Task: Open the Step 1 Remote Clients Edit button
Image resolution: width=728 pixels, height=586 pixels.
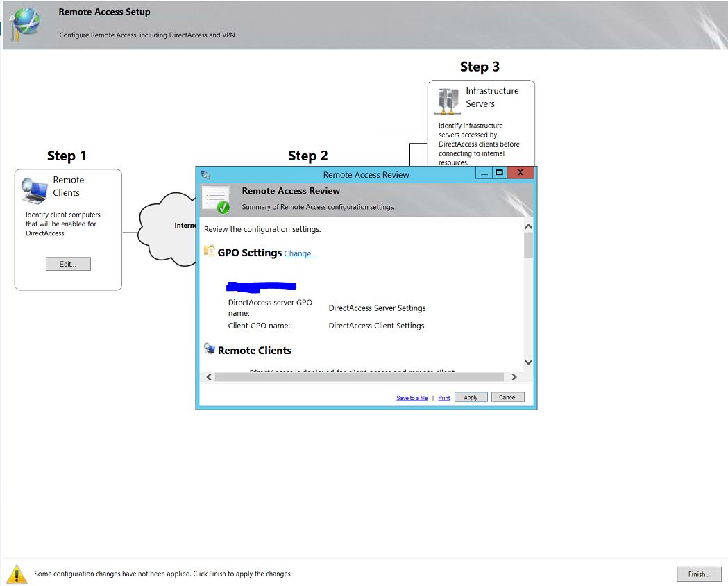Action: pyautogui.click(x=68, y=264)
